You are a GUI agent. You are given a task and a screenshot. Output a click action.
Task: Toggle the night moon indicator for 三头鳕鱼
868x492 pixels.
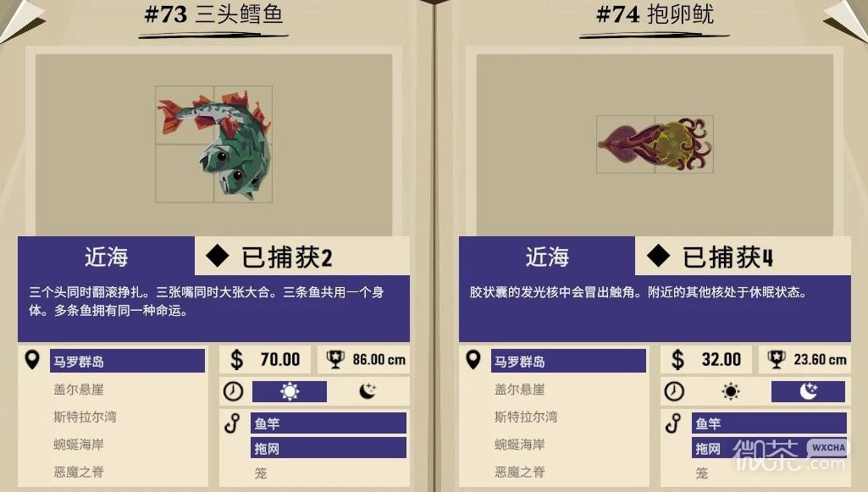[x=368, y=392]
